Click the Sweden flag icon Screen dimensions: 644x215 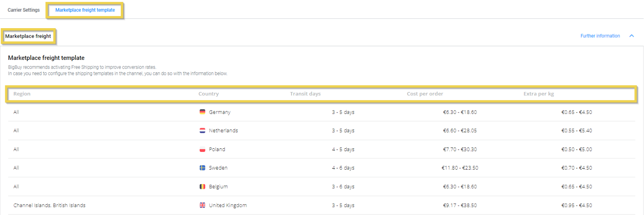click(x=202, y=168)
